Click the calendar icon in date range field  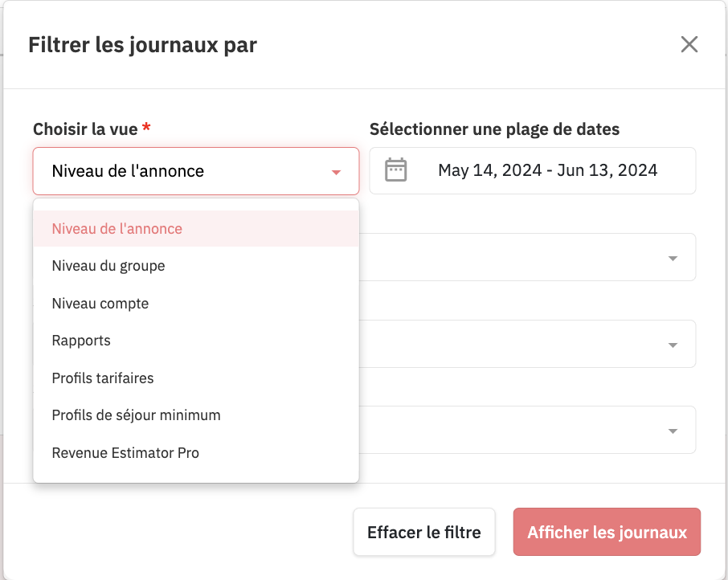(x=395, y=170)
